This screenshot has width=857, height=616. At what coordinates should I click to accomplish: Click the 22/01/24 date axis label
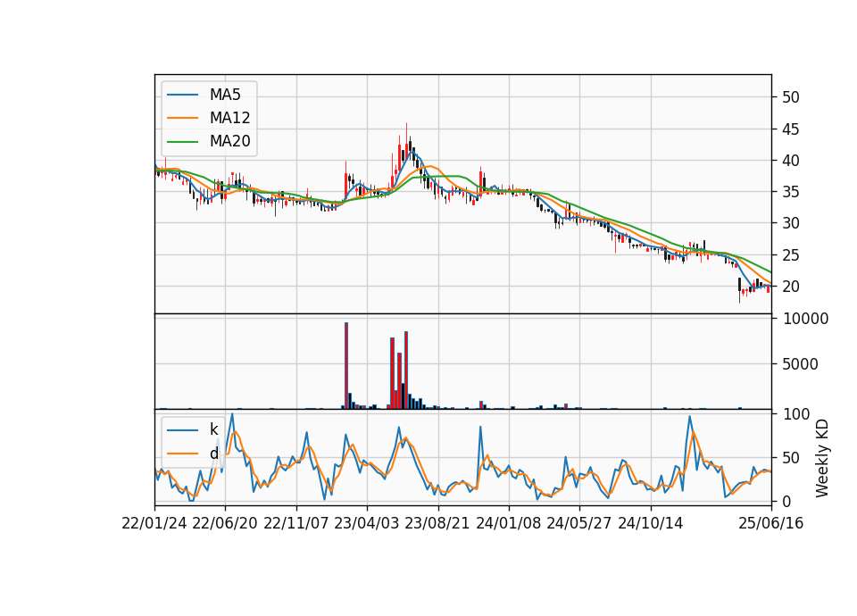click(154, 523)
